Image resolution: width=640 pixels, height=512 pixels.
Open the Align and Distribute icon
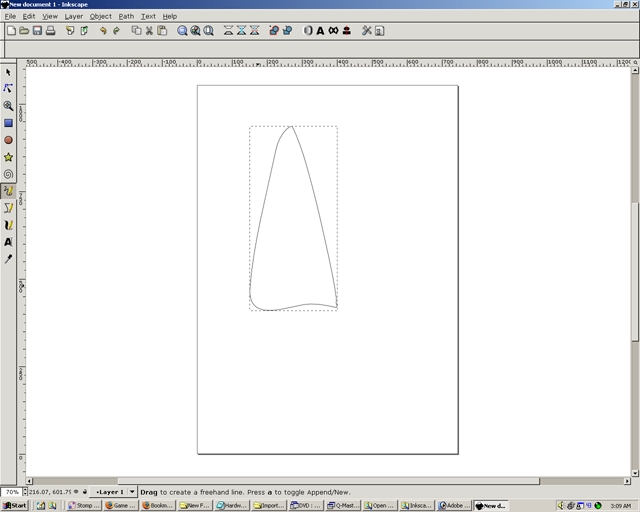click(x=347, y=31)
